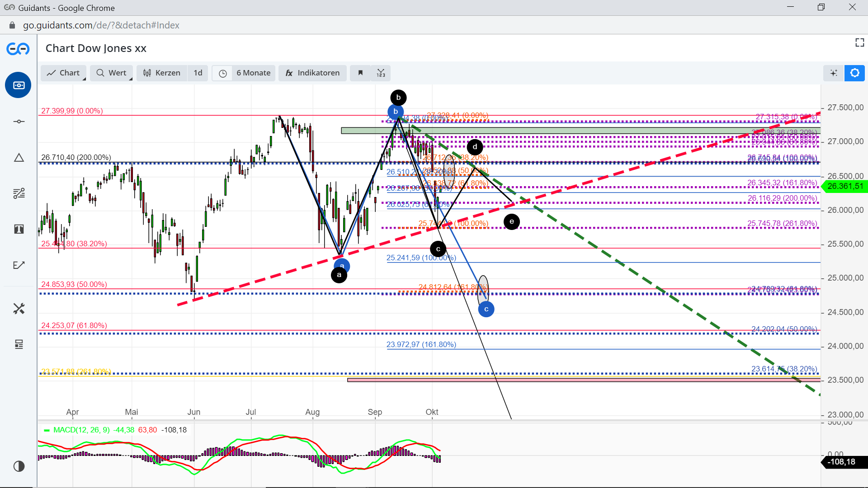
Task: Open the Fibonacci levels tool
Action: [x=19, y=193]
